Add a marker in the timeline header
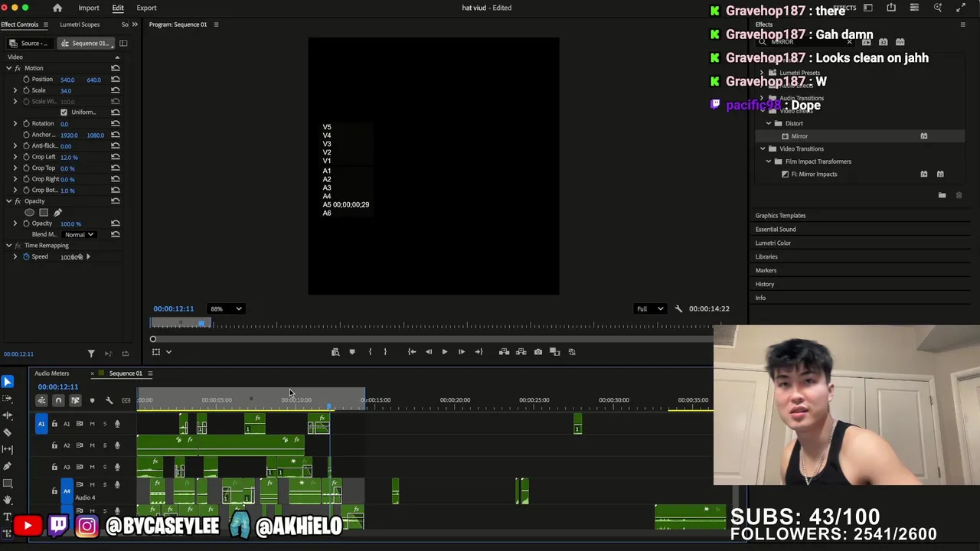 pyautogui.click(x=92, y=400)
